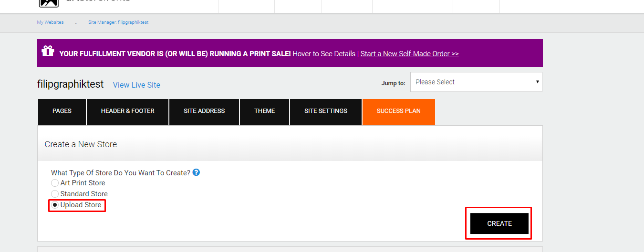
Task: Select the orange Success Plan tab
Action: pyautogui.click(x=399, y=111)
